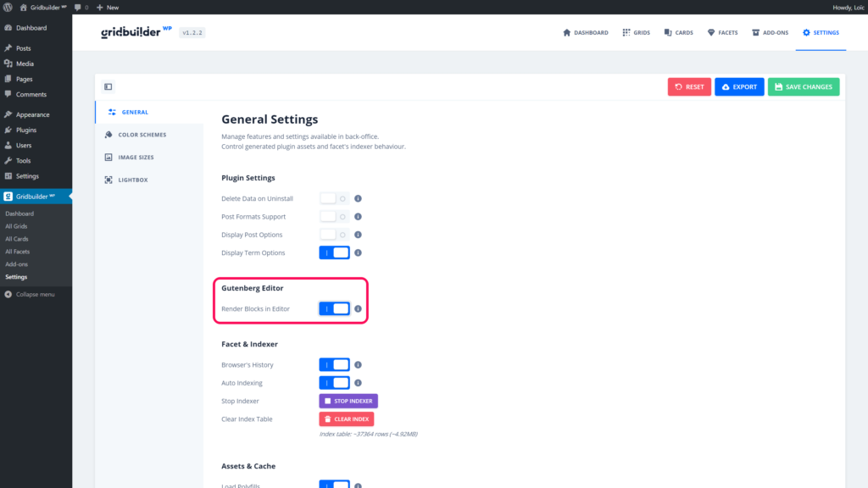The height and width of the screenshot is (488, 868).
Task: Toggle the settings sidebar panel icon
Action: click(x=108, y=87)
